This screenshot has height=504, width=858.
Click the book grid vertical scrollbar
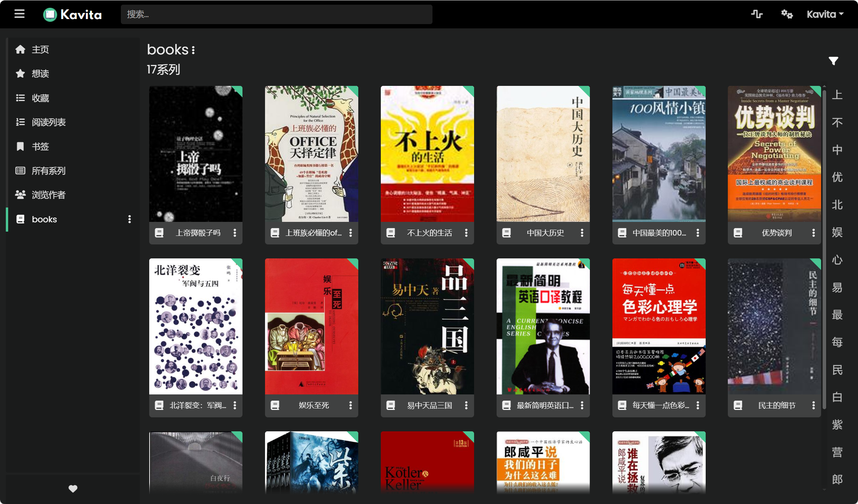pyautogui.click(x=824, y=249)
